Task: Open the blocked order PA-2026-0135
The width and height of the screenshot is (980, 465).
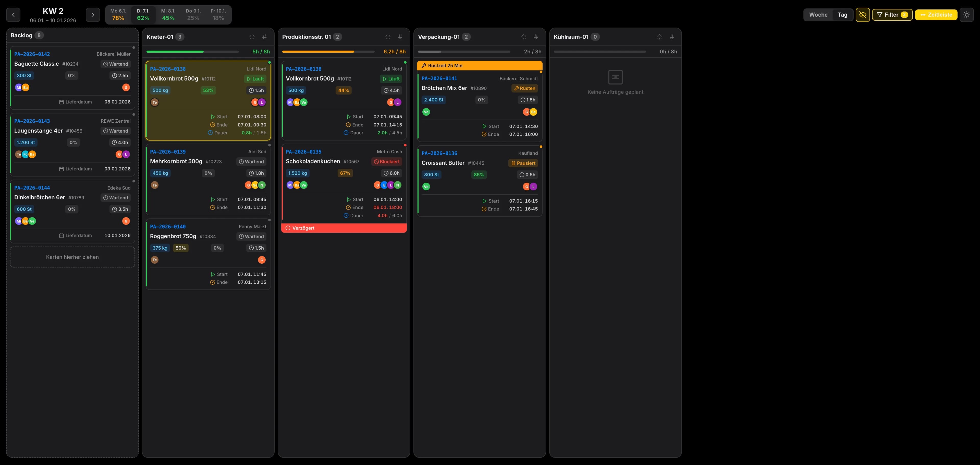Action: (303, 152)
